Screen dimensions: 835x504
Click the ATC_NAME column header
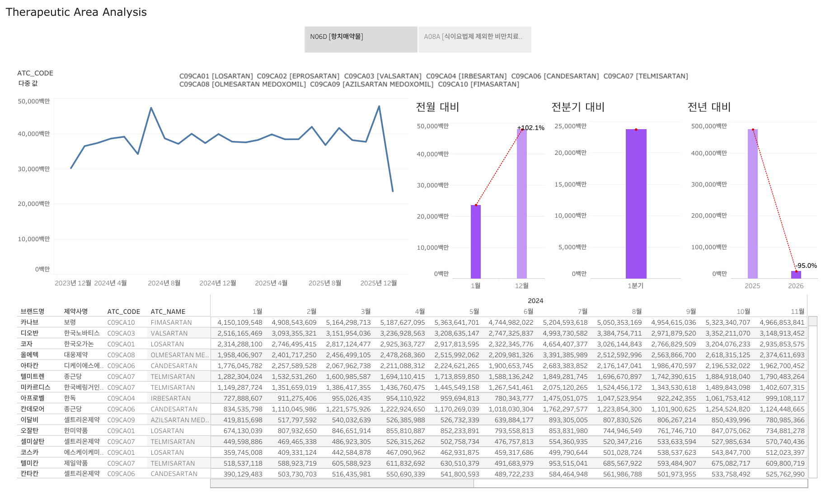[x=168, y=312]
